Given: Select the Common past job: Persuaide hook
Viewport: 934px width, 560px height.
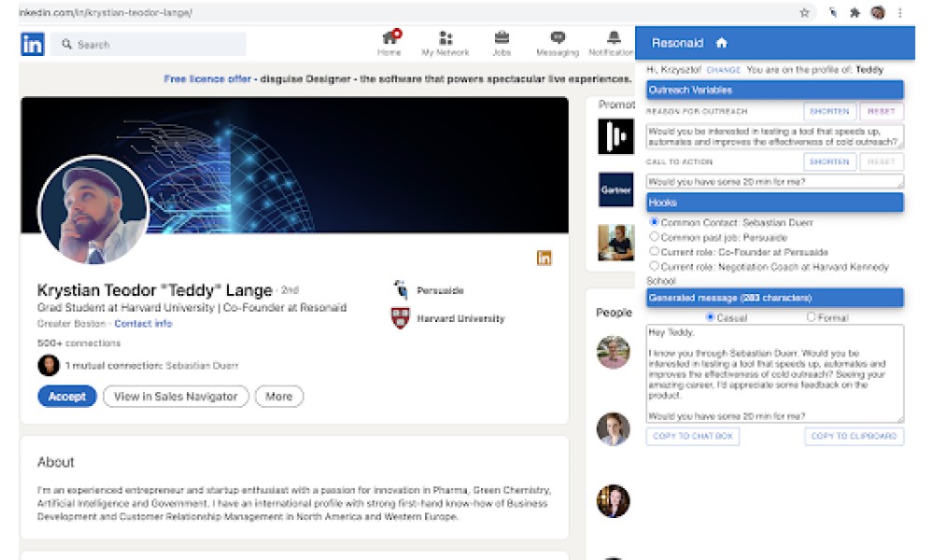Looking at the screenshot, I should tap(654, 237).
